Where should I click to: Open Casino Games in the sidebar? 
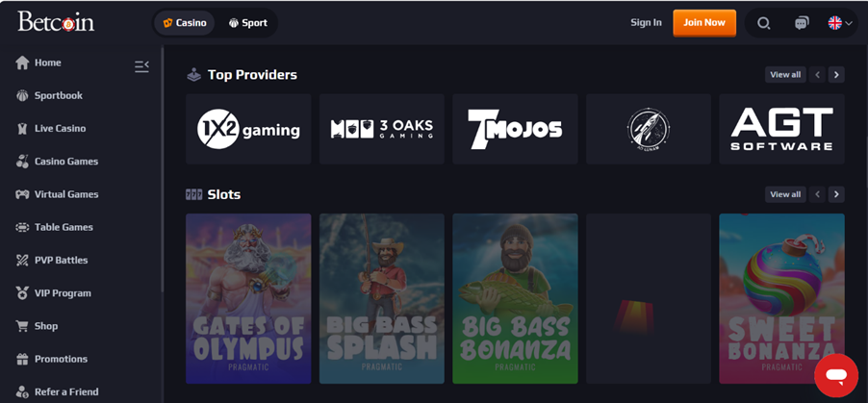point(65,162)
